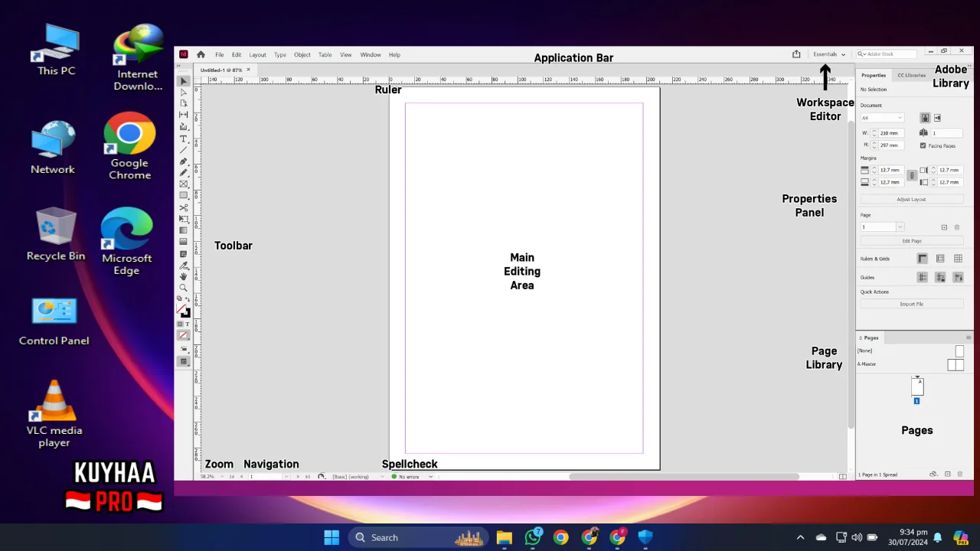Click the Stroke swatch in toolbar
This screenshot has width=980, height=551.
(x=186, y=313)
